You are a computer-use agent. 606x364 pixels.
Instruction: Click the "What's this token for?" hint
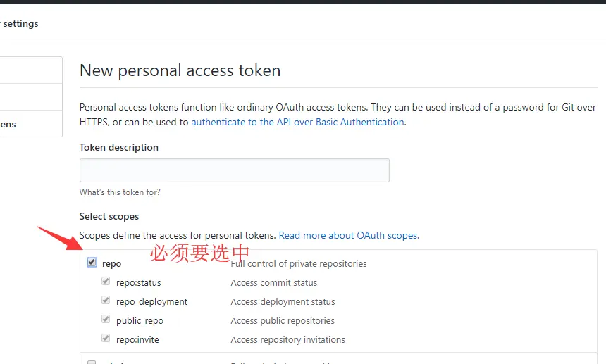[120, 192]
